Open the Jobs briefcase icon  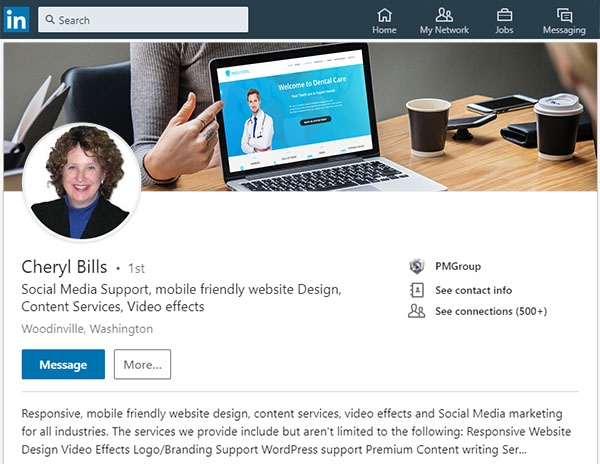coord(504,16)
